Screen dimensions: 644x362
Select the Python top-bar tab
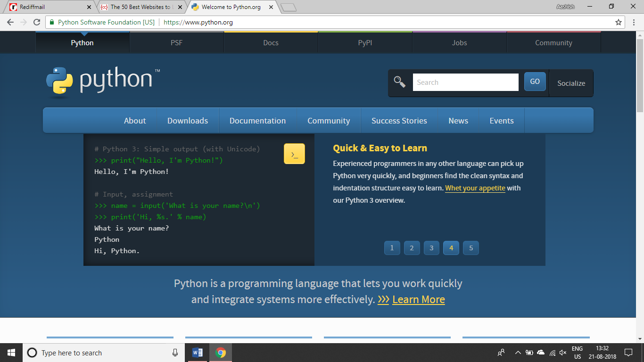(82, 42)
